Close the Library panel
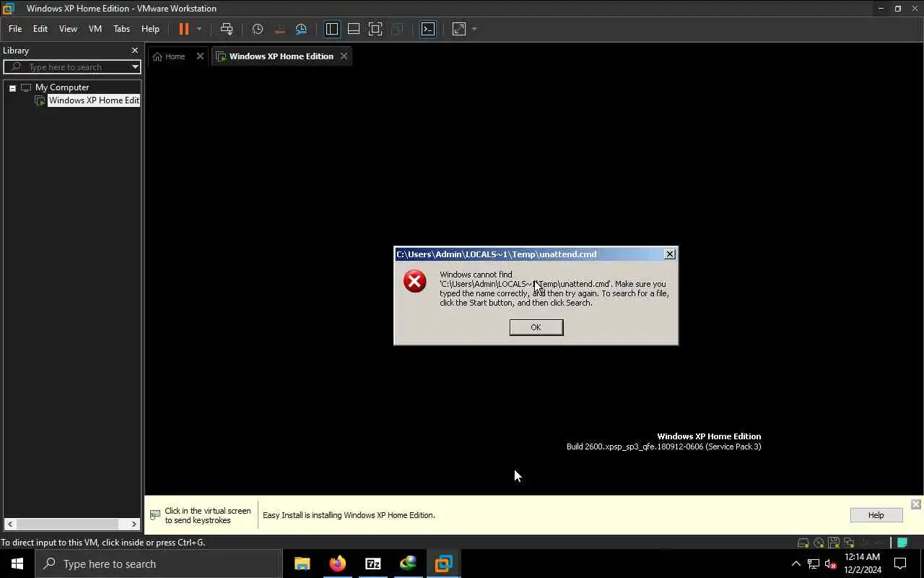924x578 pixels. (134, 51)
